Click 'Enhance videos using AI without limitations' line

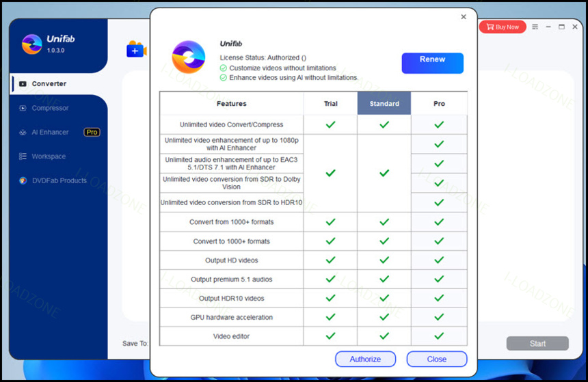pos(293,78)
